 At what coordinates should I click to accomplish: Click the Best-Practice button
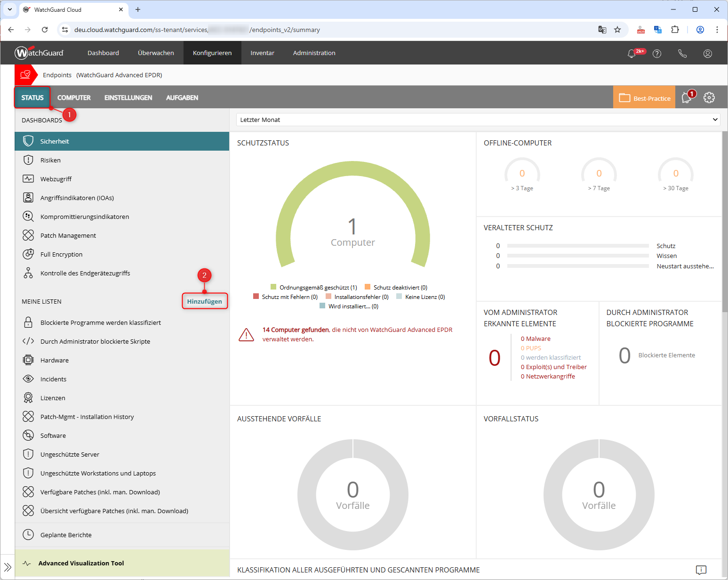(644, 97)
